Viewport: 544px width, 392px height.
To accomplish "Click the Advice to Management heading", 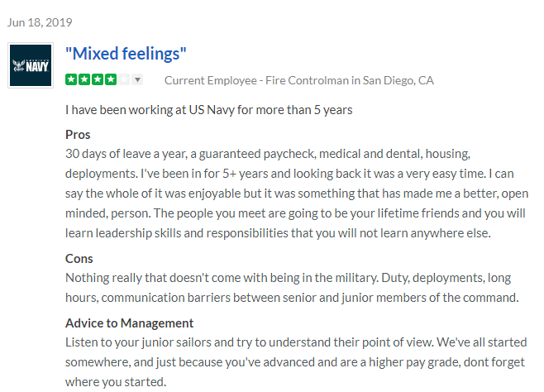I will click(x=129, y=323).
